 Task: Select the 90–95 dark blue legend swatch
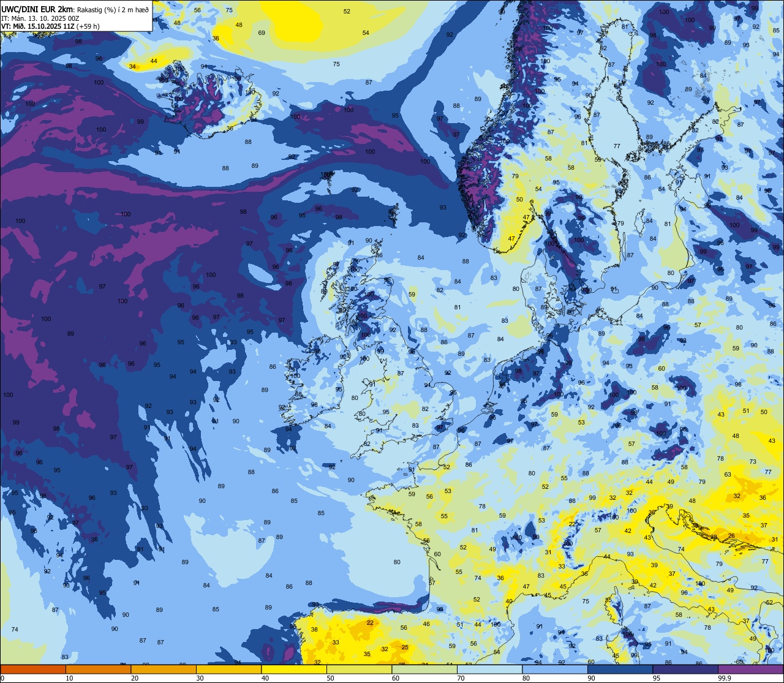point(620,669)
